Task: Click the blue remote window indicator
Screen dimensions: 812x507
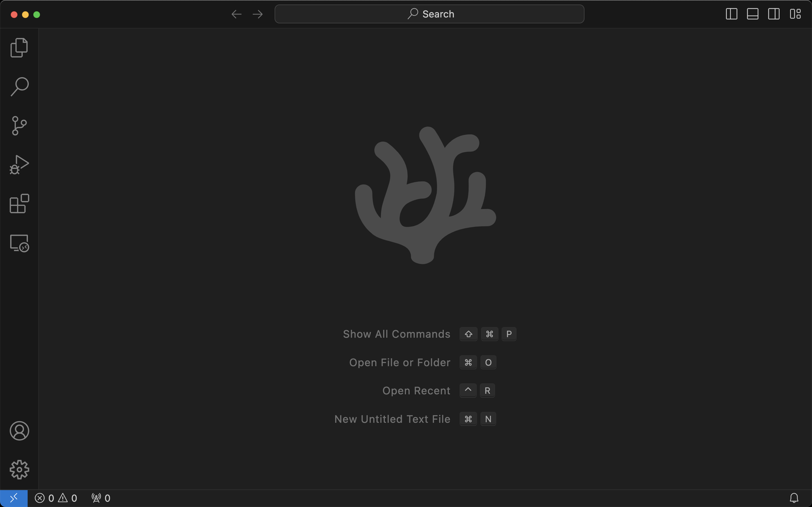Action: (14, 498)
